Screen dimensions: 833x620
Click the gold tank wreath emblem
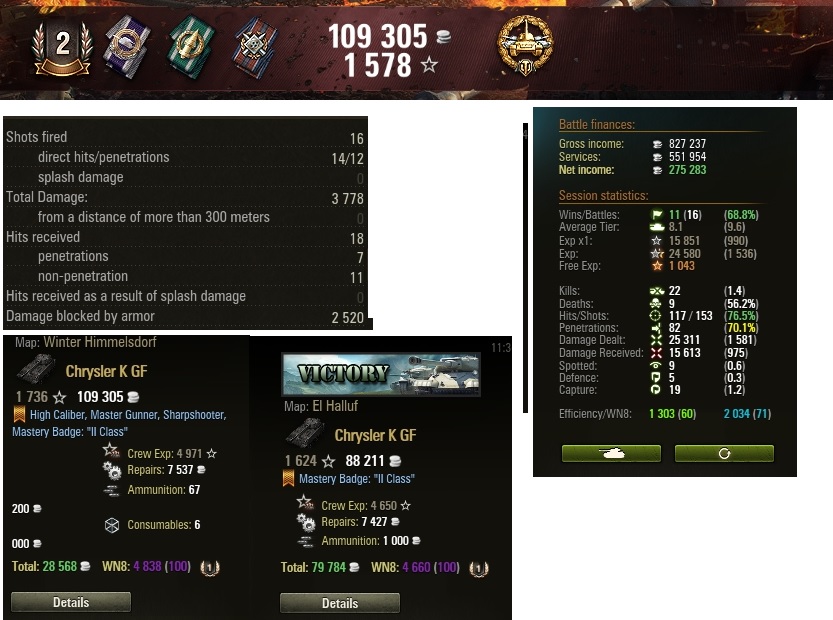coord(525,45)
